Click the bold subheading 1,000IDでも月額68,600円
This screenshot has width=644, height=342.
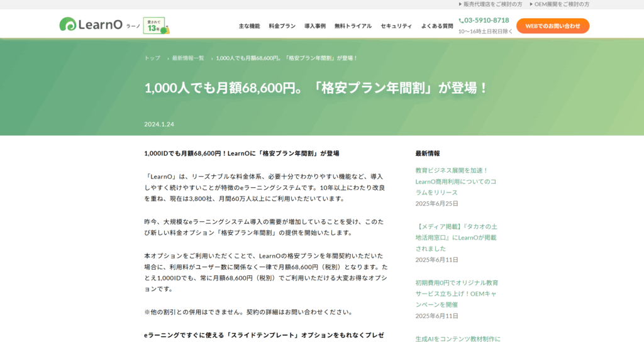[x=241, y=153]
